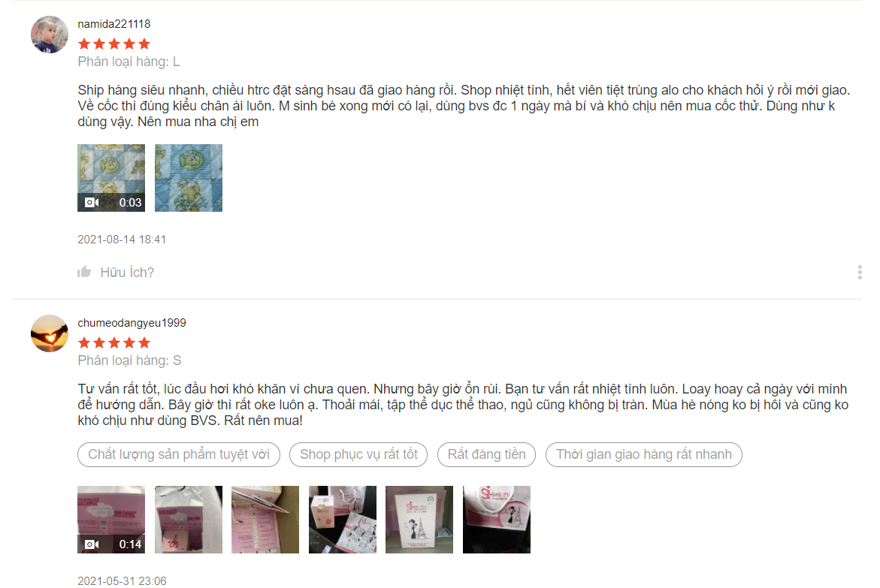
Task: Open three-dot menu on namida221118's review
Action: click(x=859, y=272)
